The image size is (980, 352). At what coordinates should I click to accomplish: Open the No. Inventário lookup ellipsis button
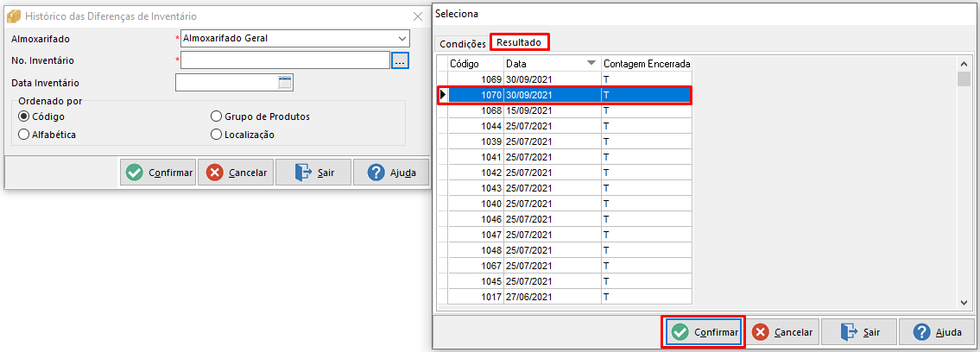(x=400, y=60)
